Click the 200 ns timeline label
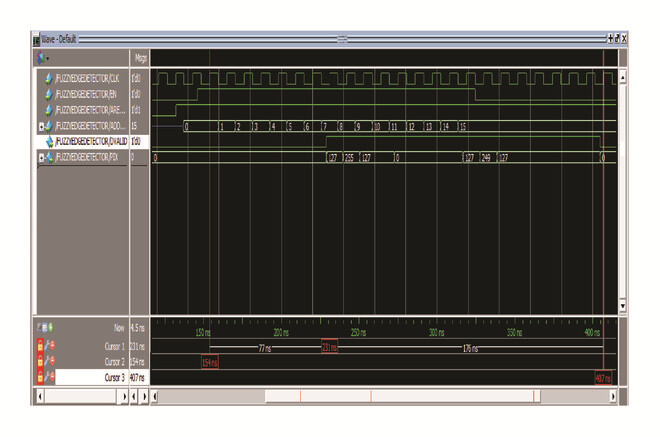 (281, 333)
